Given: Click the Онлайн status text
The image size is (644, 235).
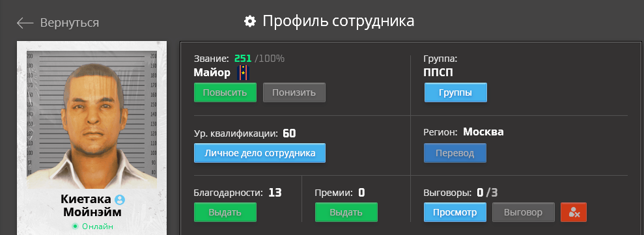Looking at the screenshot, I should click(x=98, y=226).
